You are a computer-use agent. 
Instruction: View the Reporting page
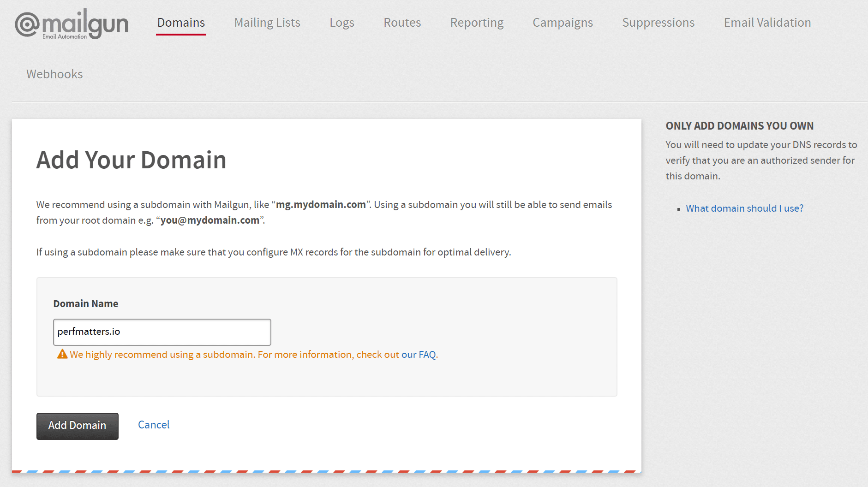pyautogui.click(x=476, y=22)
